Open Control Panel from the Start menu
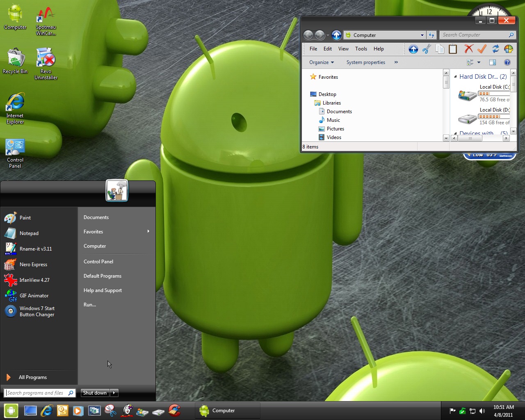The image size is (525, 420). tap(98, 261)
